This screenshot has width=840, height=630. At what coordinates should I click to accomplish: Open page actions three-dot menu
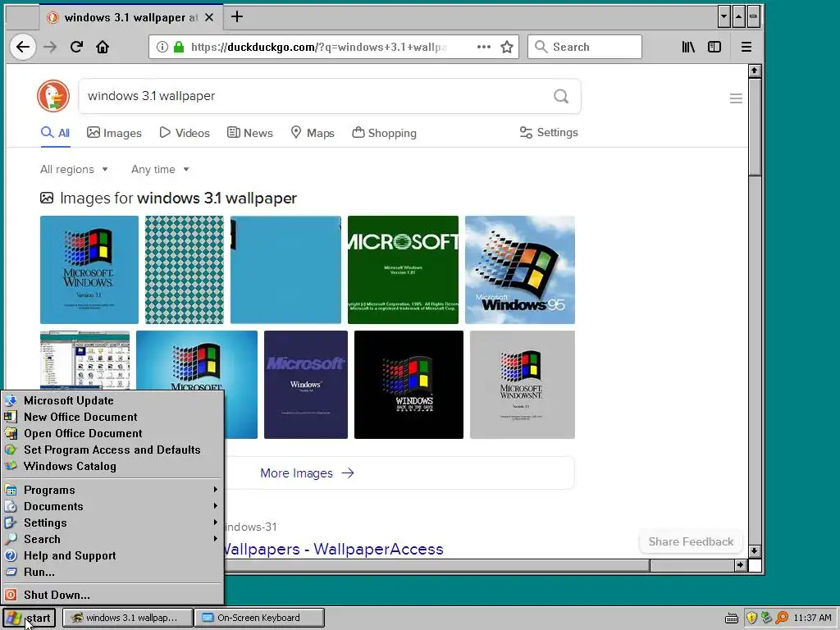[x=484, y=47]
